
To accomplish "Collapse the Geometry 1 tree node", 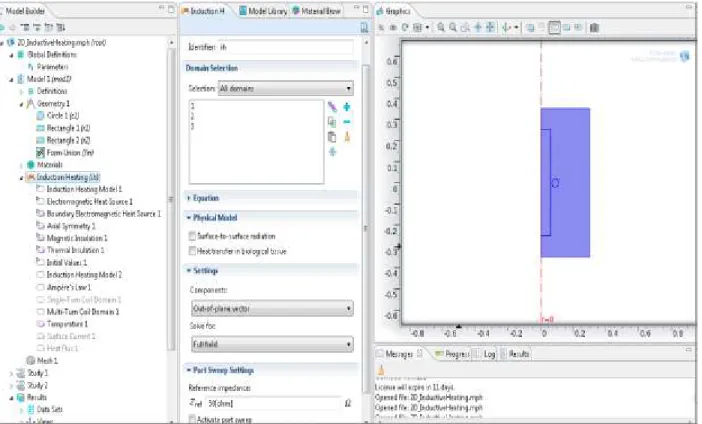I will 21,104.
